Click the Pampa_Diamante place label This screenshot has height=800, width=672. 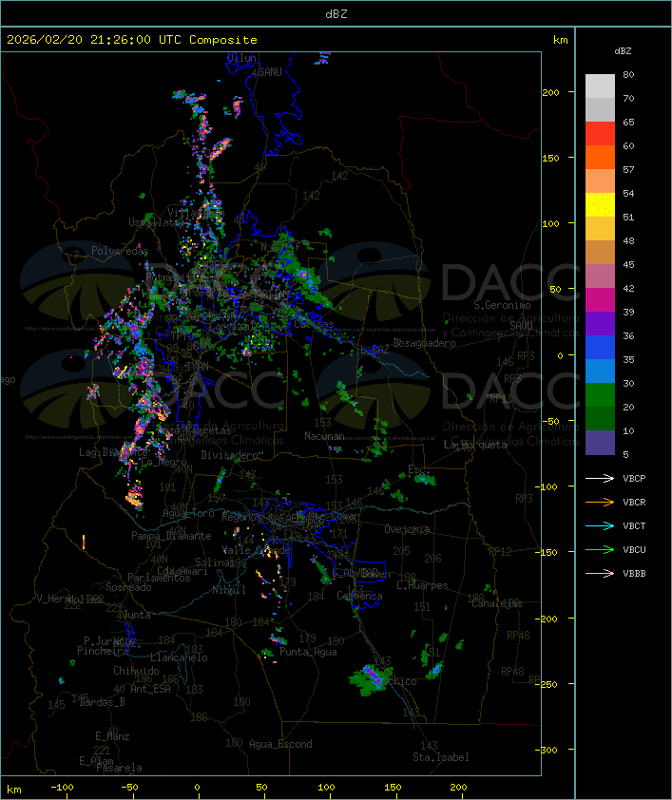click(171, 536)
